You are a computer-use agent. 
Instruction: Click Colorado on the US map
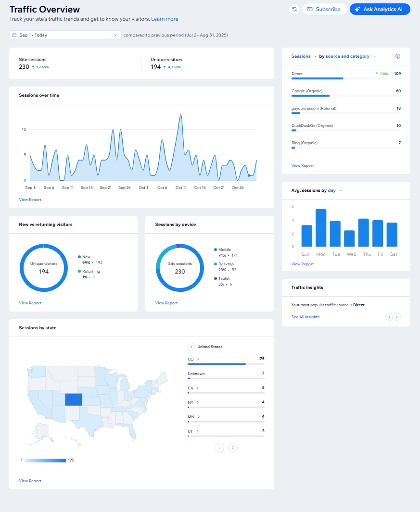(x=74, y=400)
